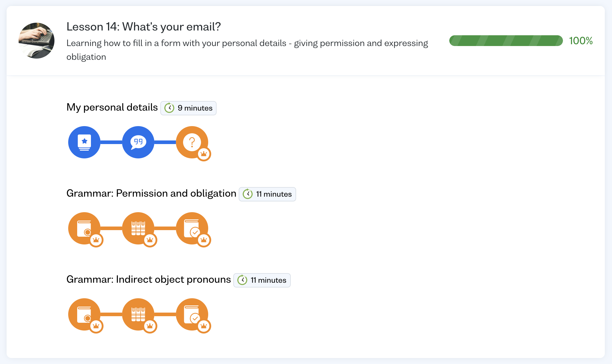Open Indirect object pronouns grammar check activity
The width and height of the screenshot is (612, 364).
click(x=192, y=314)
